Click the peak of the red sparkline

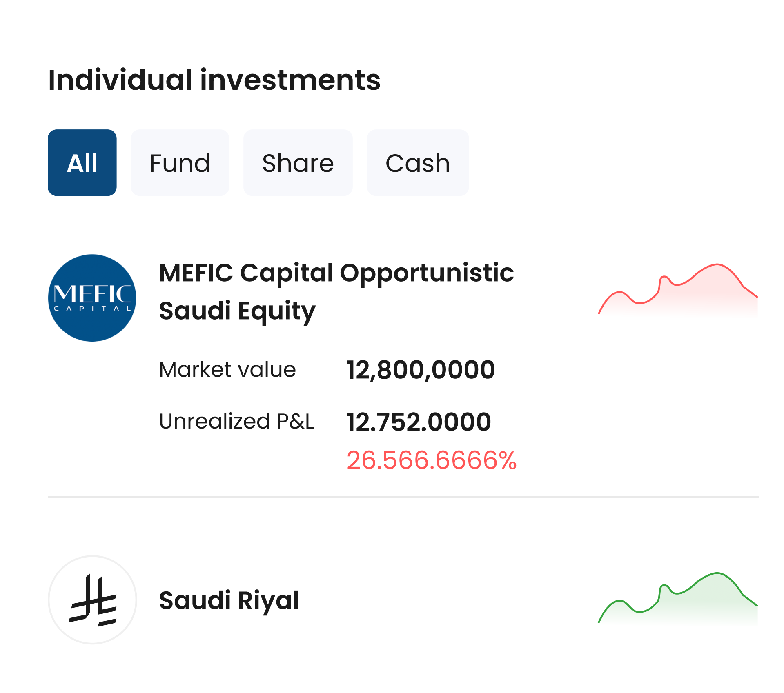click(717, 265)
